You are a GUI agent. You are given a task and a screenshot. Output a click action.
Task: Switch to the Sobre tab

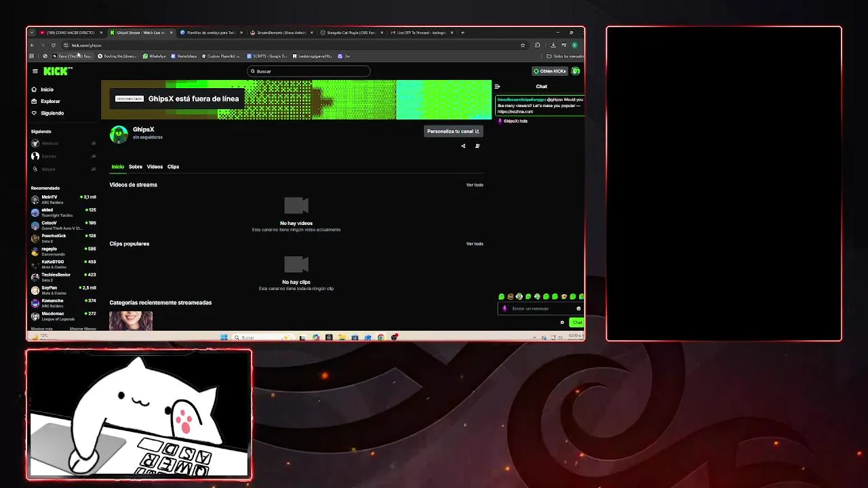click(136, 167)
